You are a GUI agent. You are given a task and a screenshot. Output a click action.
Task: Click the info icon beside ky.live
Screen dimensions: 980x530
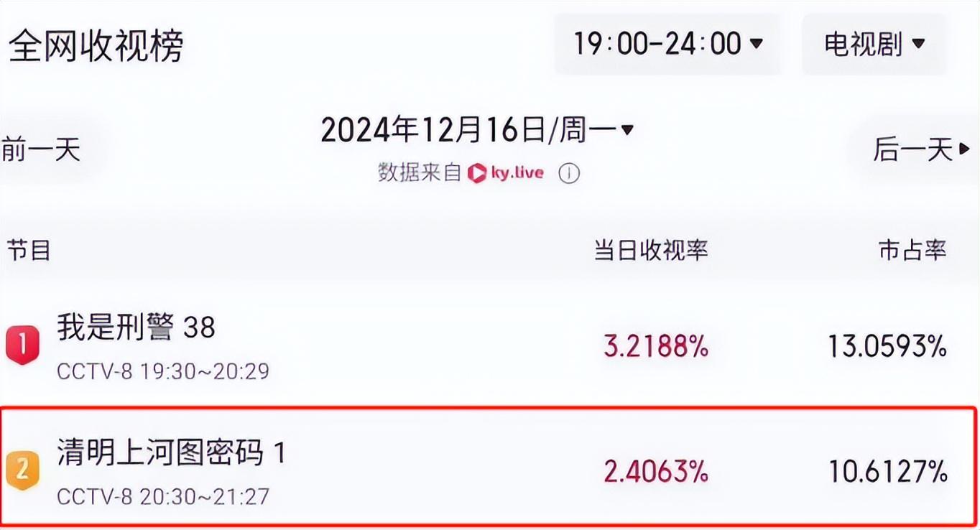pyautogui.click(x=569, y=174)
